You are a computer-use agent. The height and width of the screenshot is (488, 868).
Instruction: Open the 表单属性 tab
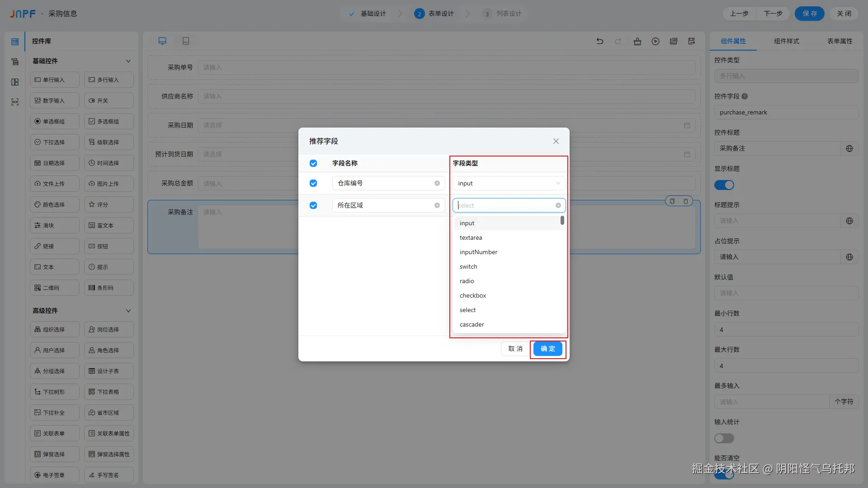[840, 41]
